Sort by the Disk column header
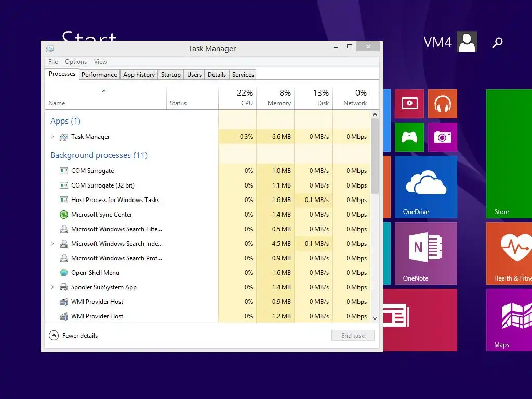This screenshot has height=399, width=532. pyautogui.click(x=313, y=98)
